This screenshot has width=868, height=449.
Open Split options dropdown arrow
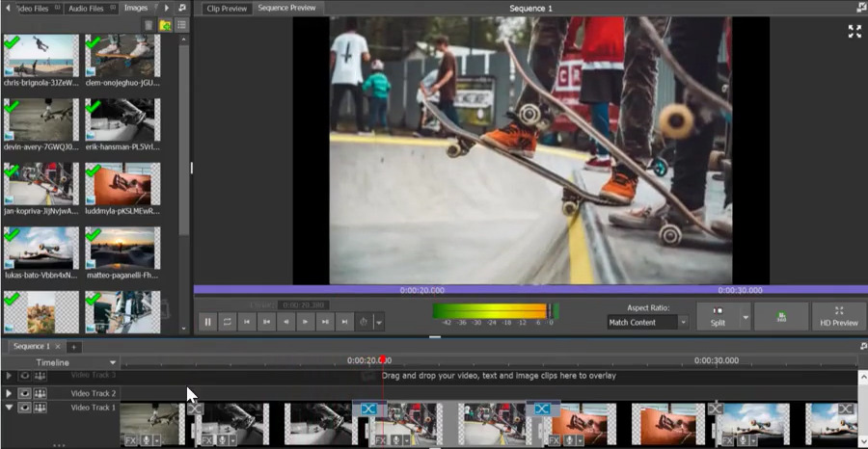click(x=746, y=317)
